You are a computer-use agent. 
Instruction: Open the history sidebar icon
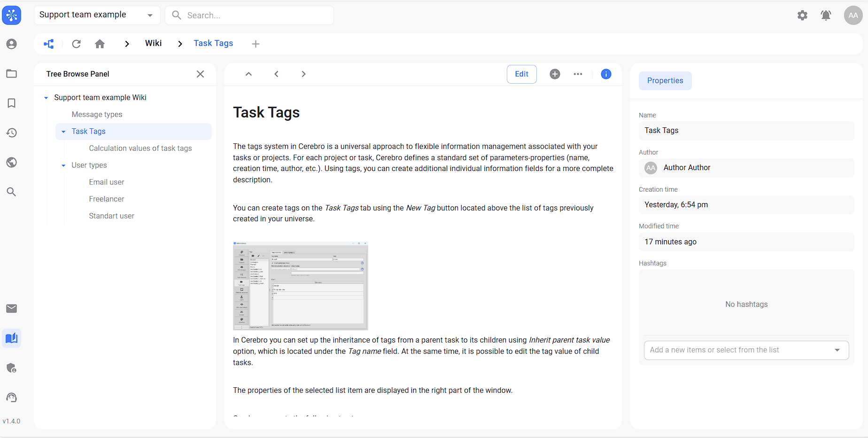[x=12, y=133]
